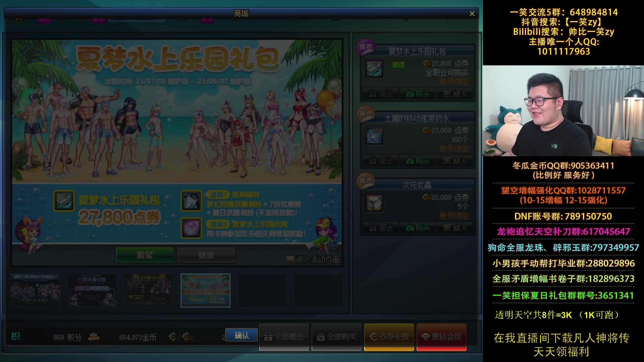Click the 活动2 夏梦水上乐园庆典 card icon
Viewport: 644px width, 362px height.
click(x=192, y=228)
